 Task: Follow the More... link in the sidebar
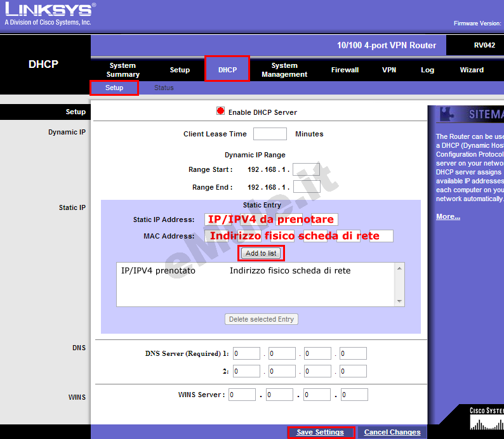coord(448,216)
